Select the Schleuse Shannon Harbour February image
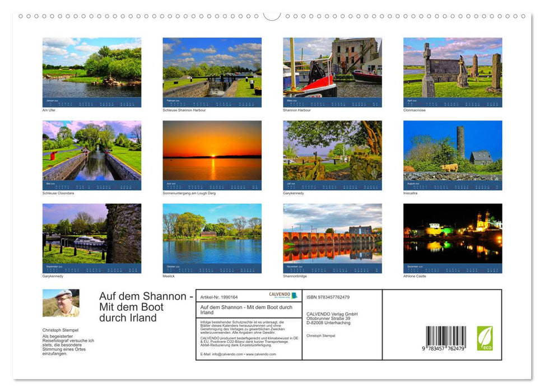The image size is (544, 392). [212, 71]
